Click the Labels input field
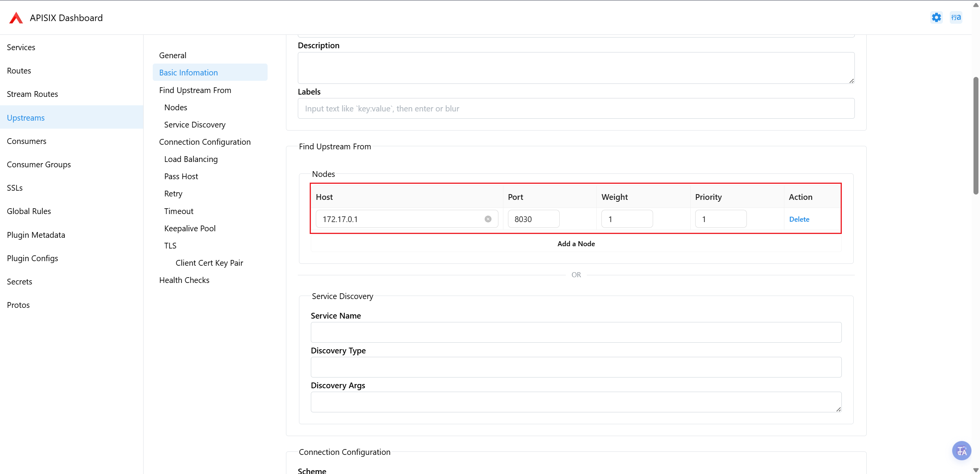The image size is (980, 474). [x=576, y=109]
